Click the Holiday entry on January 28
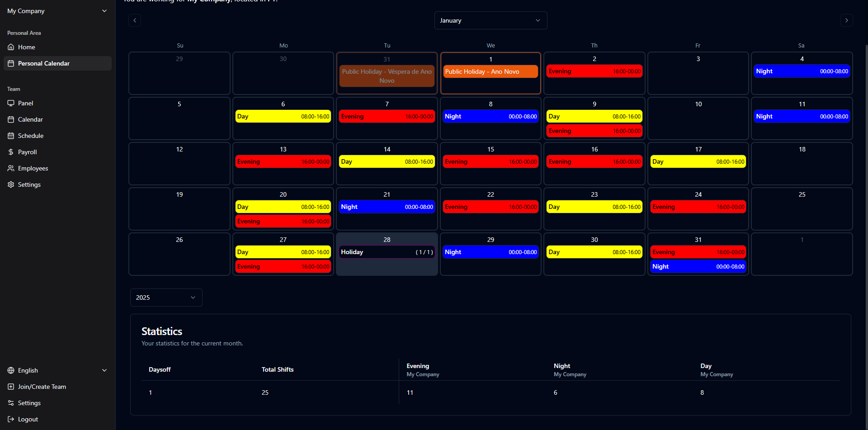 (x=387, y=252)
